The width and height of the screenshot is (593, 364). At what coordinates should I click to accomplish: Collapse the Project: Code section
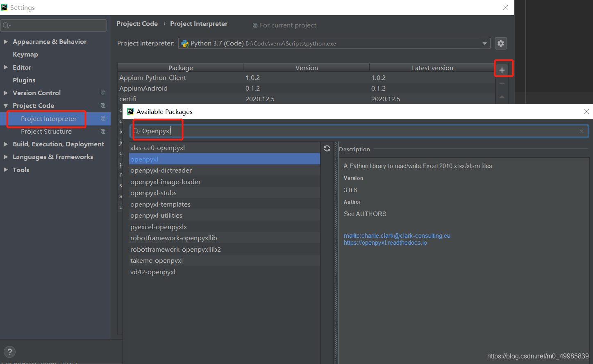tap(6, 106)
